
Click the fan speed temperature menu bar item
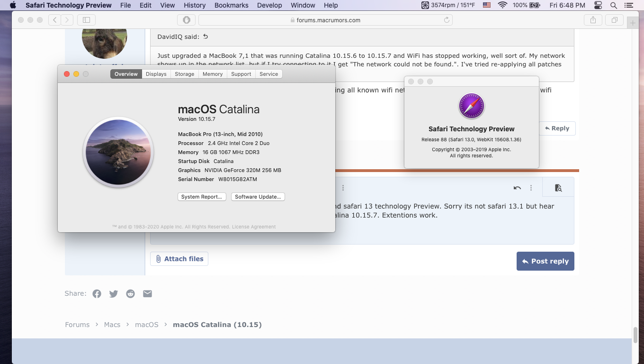[448, 5]
